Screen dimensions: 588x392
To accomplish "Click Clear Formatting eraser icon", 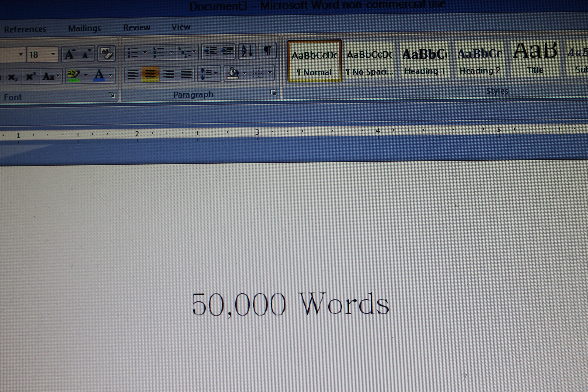I will coord(107,53).
